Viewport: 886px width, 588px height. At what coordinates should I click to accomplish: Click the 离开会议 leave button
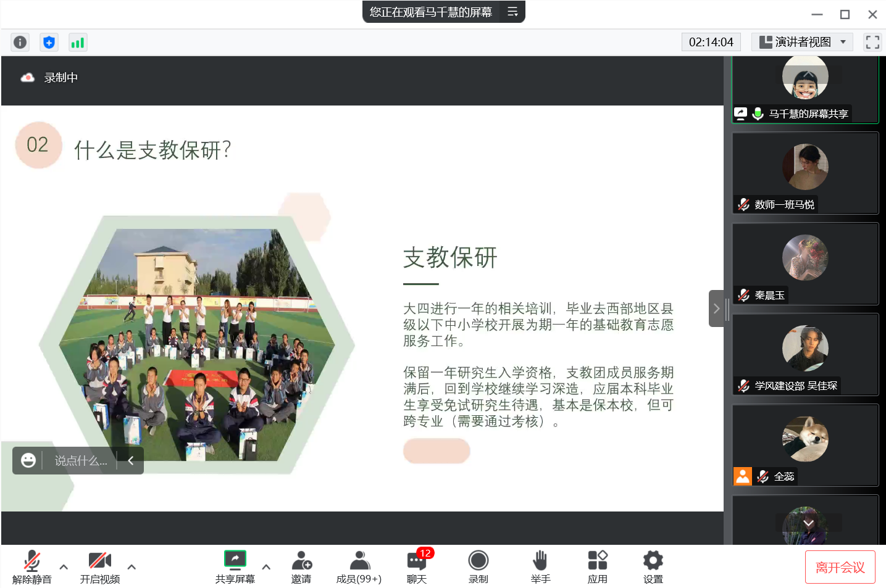tap(840, 567)
